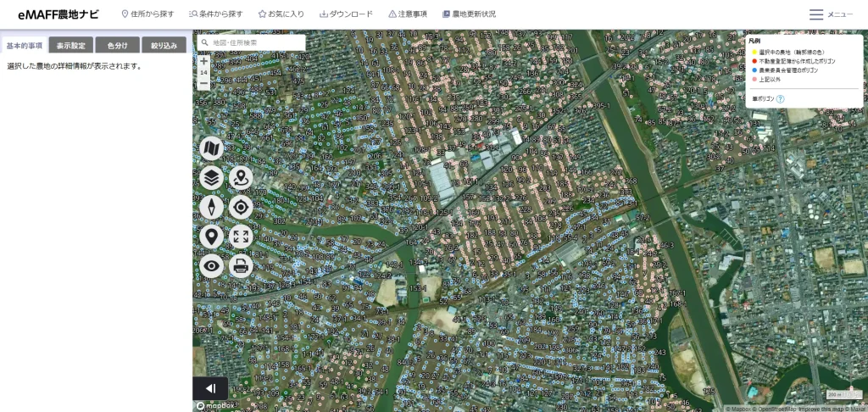Toggle visibility with the eye icon
The width and height of the screenshot is (868, 412).
(212, 265)
